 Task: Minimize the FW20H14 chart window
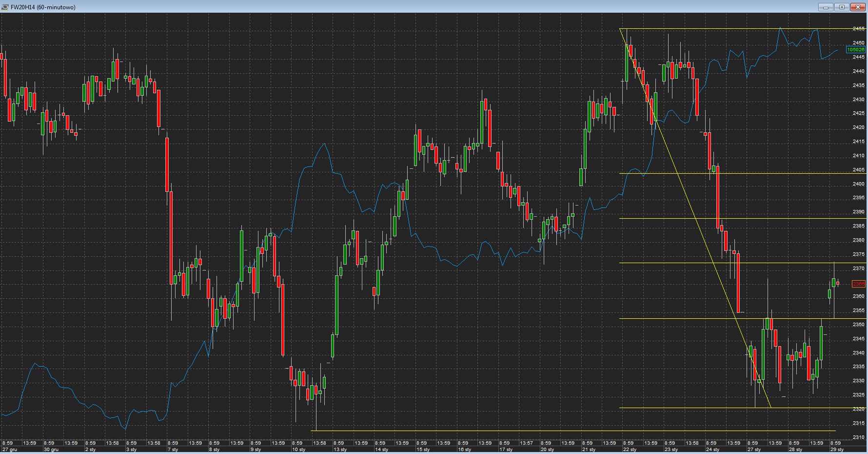(826, 7)
